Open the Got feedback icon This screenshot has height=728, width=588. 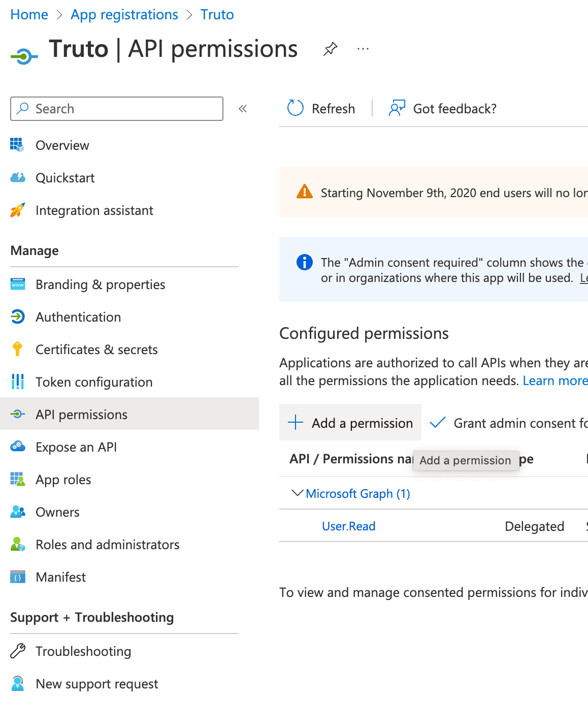[x=398, y=108]
